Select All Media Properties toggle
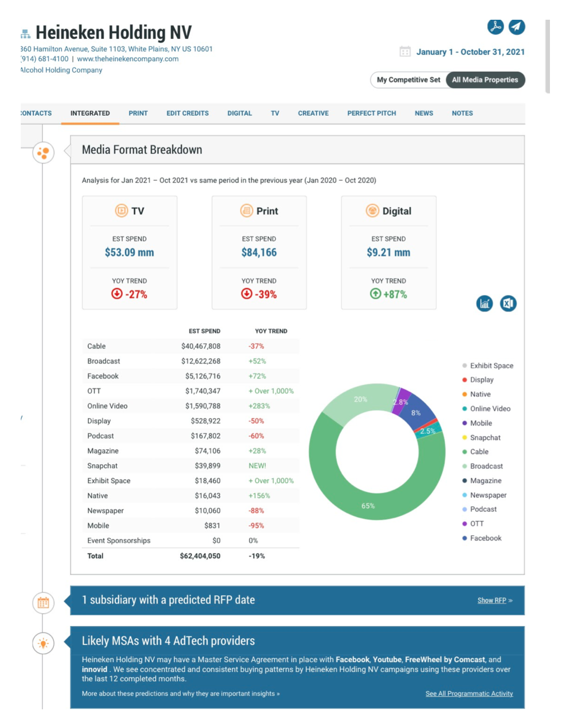Viewport: 565px width, 728px height. tap(485, 80)
